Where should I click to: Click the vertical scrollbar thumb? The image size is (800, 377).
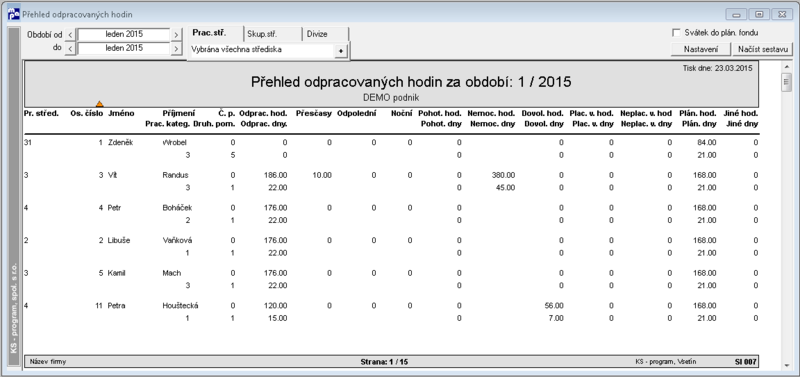point(786,82)
